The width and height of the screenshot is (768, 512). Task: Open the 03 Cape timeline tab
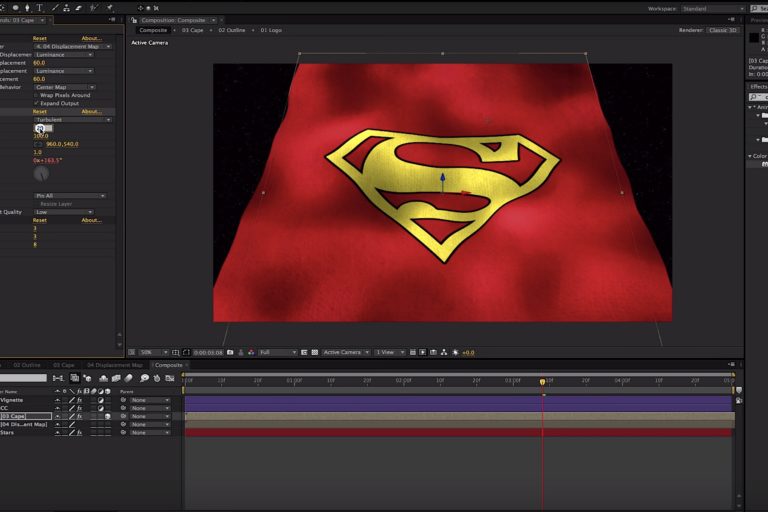pyautogui.click(x=64, y=365)
